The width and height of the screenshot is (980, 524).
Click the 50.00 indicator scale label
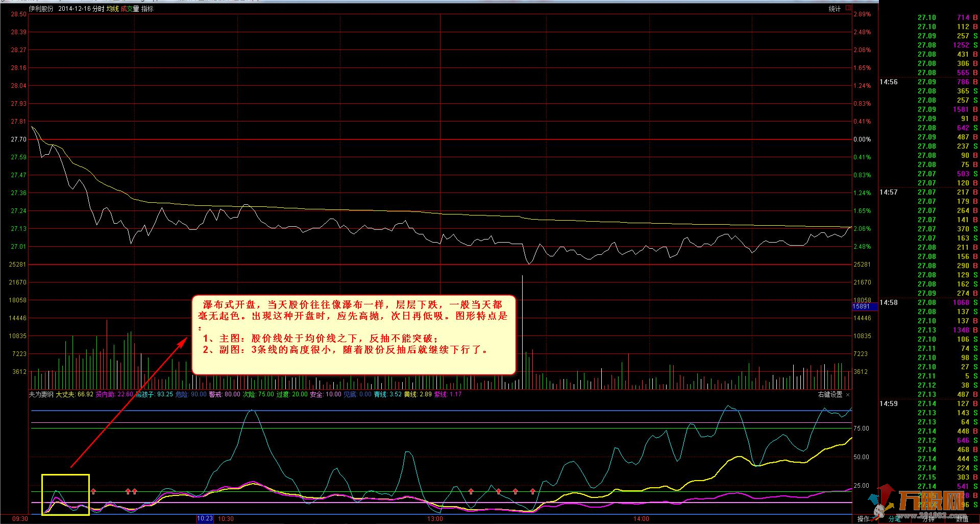point(862,457)
